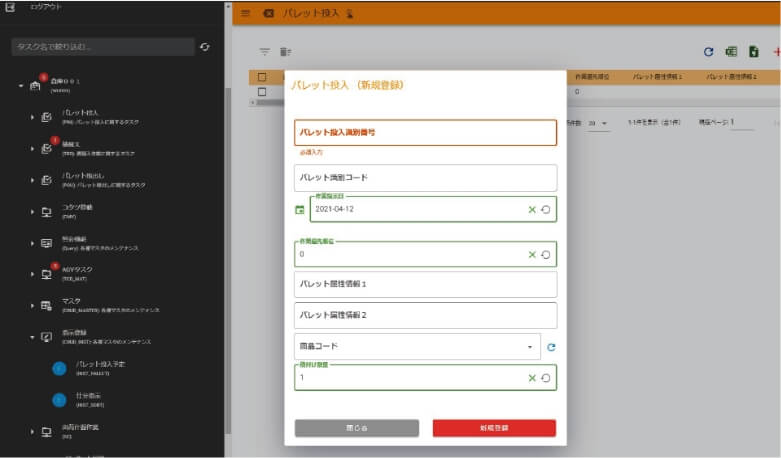The width and height of the screenshot is (781, 458).
Task: Clear the quantity field value 1 with green X
Action: [532, 378]
